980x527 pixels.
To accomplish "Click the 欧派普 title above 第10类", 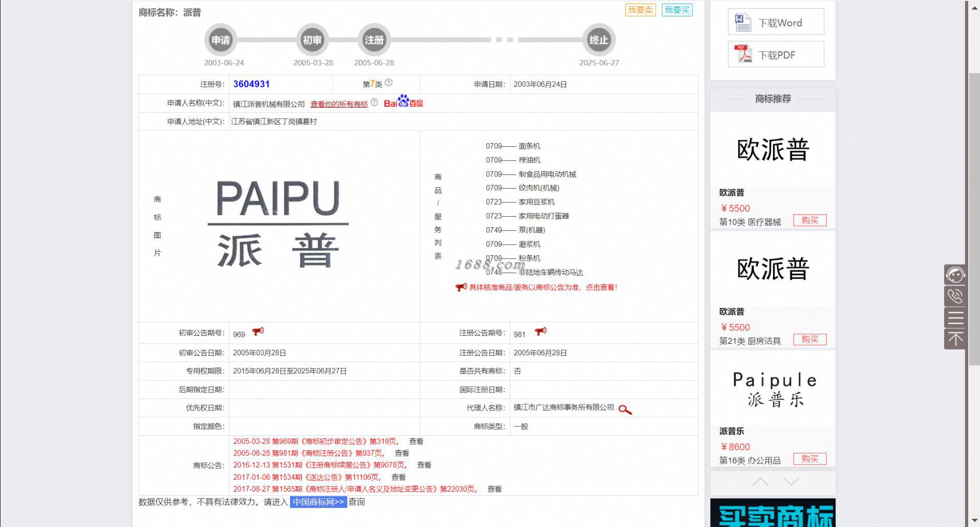I will click(x=732, y=193).
